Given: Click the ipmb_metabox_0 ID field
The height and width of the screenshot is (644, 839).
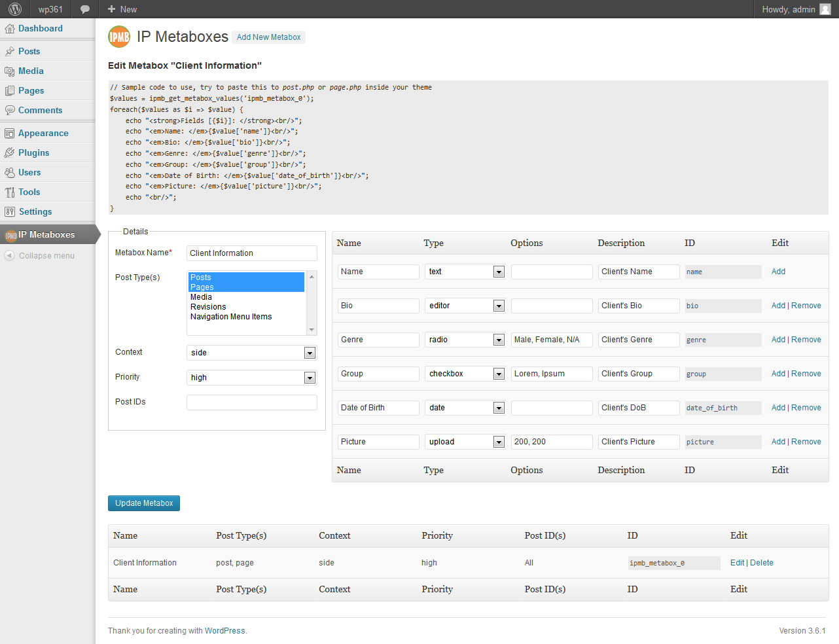Looking at the screenshot, I should click(x=674, y=563).
